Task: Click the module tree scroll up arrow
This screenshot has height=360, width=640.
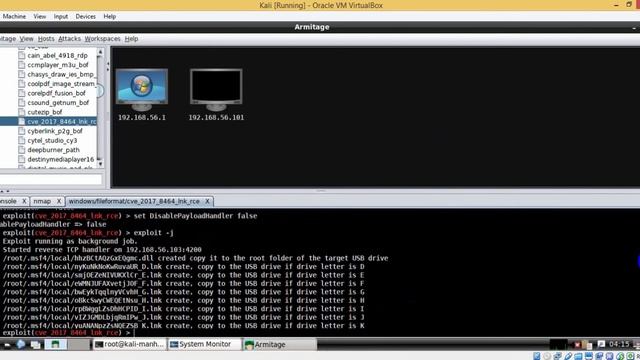Action: coord(100,53)
